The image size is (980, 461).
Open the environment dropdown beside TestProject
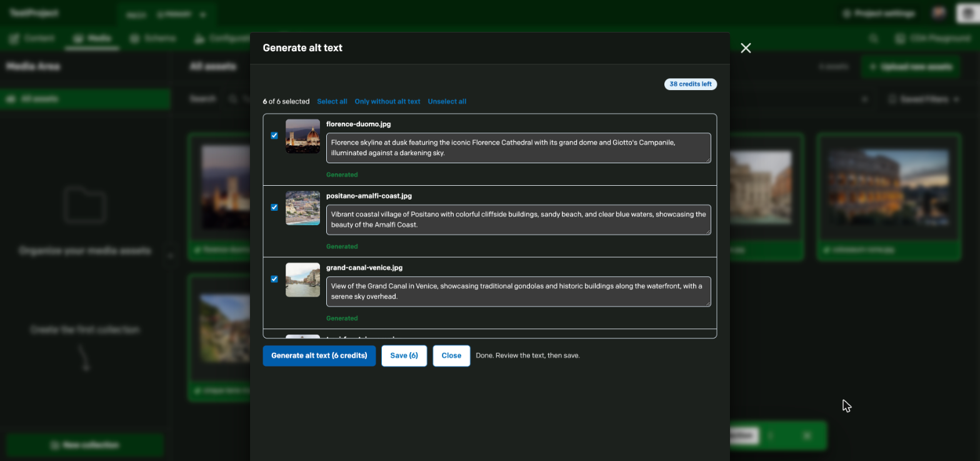(x=166, y=14)
